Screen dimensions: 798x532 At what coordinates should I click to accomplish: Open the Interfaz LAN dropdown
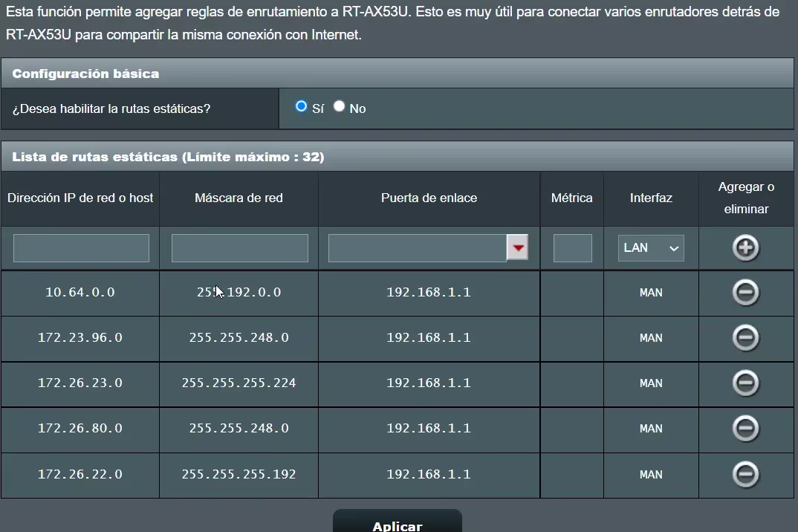(651, 248)
